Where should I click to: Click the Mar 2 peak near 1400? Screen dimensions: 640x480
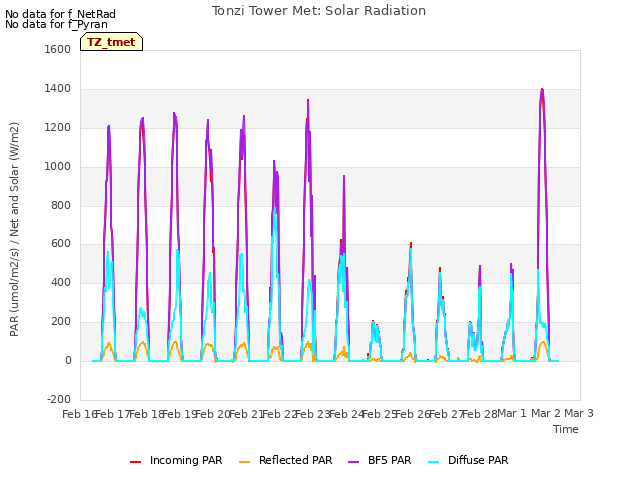pyautogui.click(x=542, y=89)
